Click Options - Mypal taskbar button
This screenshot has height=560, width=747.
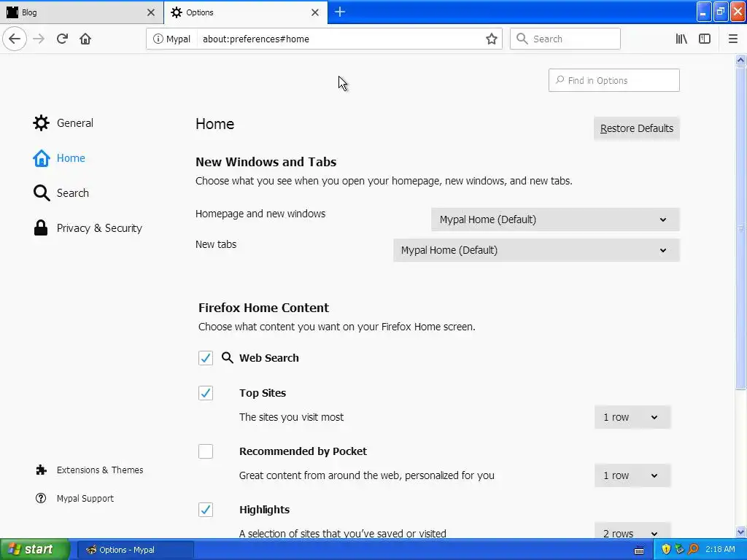click(136, 550)
